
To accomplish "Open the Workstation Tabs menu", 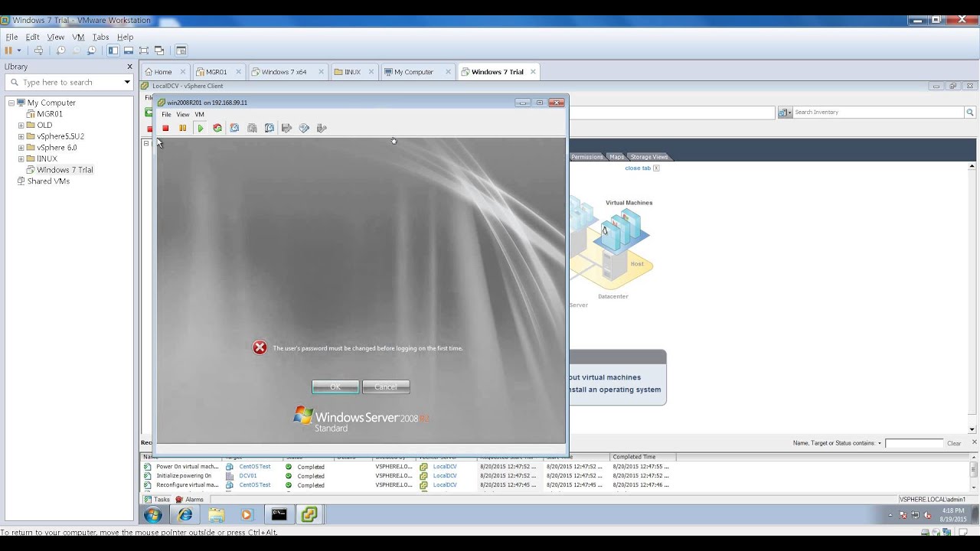I will (x=100, y=37).
